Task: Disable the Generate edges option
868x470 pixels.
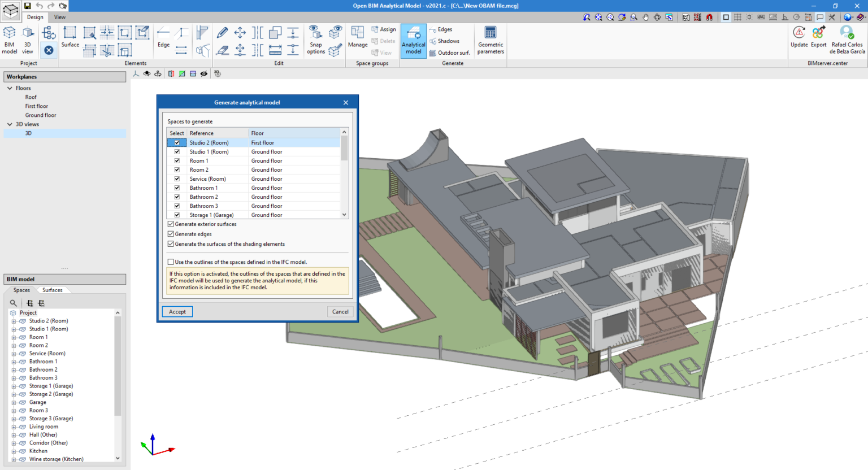Action: (171, 234)
